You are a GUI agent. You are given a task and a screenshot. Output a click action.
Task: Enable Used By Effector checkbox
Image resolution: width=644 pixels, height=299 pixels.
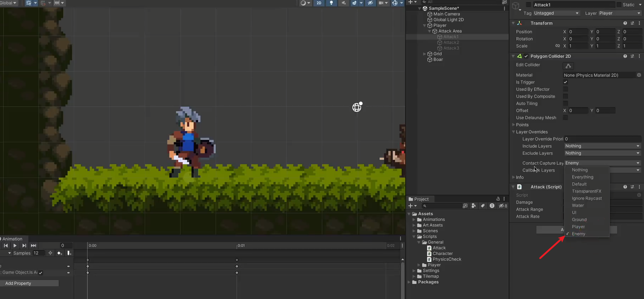point(566,89)
